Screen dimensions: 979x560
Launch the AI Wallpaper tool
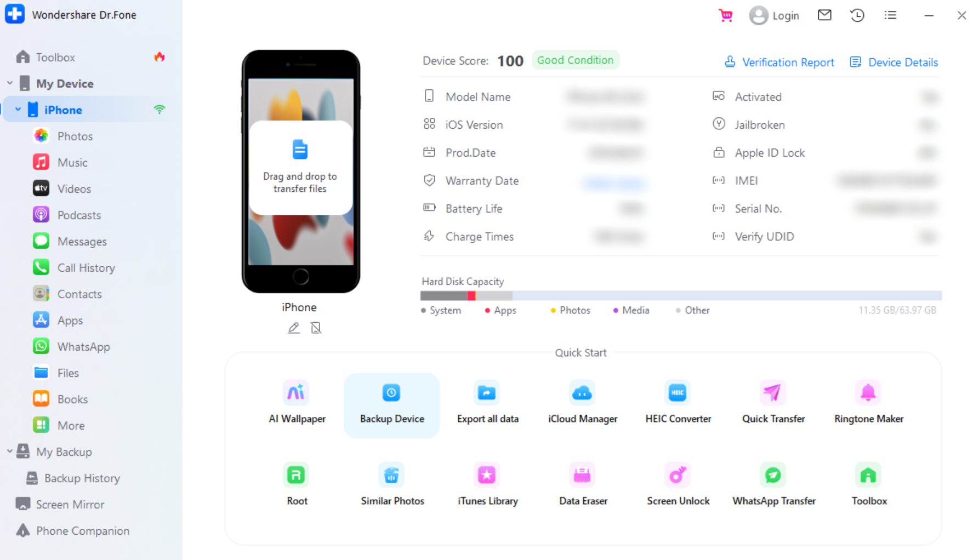297,403
